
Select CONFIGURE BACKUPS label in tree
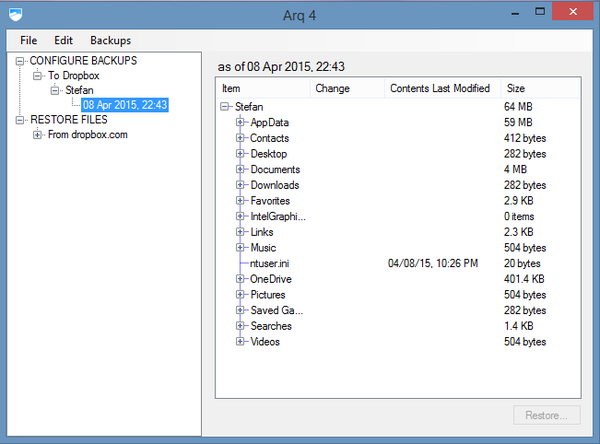pyautogui.click(x=83, y=60)
